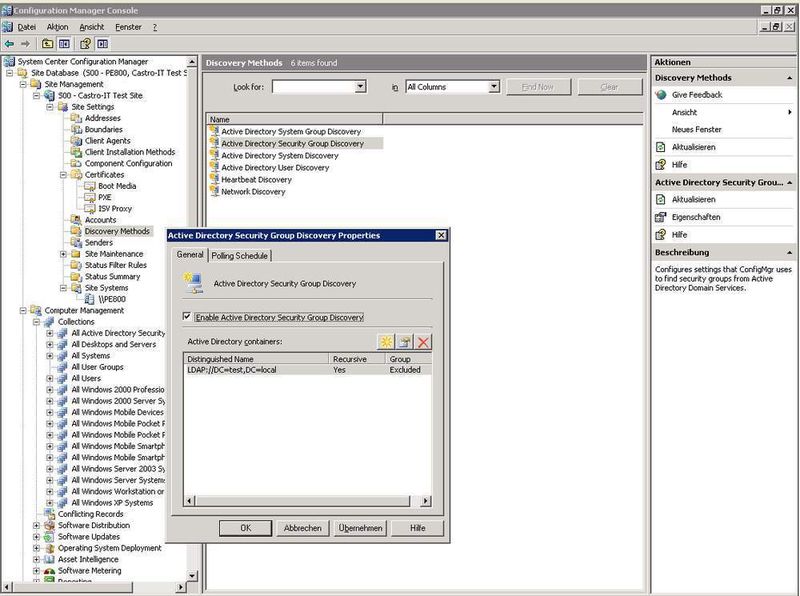Click the Up one level toolbar icon
This screenshot has height=596, width=800.
tap(47, 44)
